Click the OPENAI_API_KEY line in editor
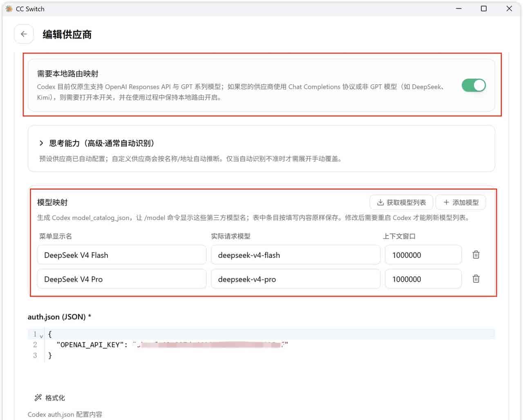Image resolution: width=523 pixels, height=420 pixels. click(x=261, y=345)
